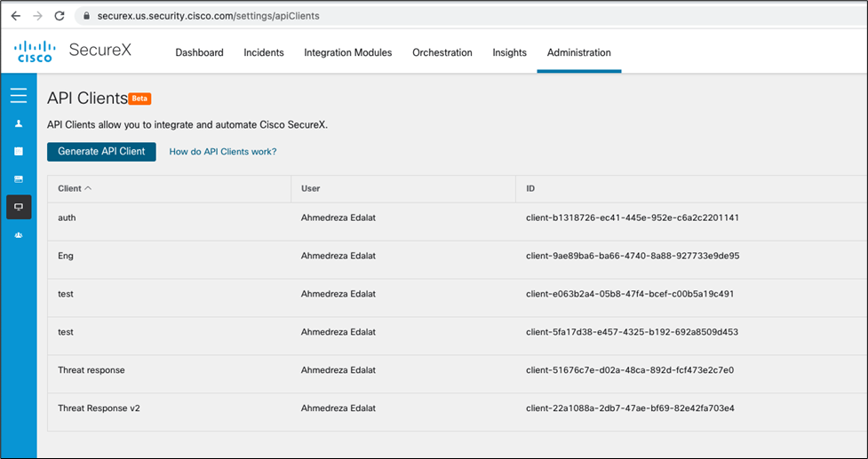Select 'Threat response' client name
Image resolution: width=868 pixels, height=459 pixels.
[x=92, y=370]
